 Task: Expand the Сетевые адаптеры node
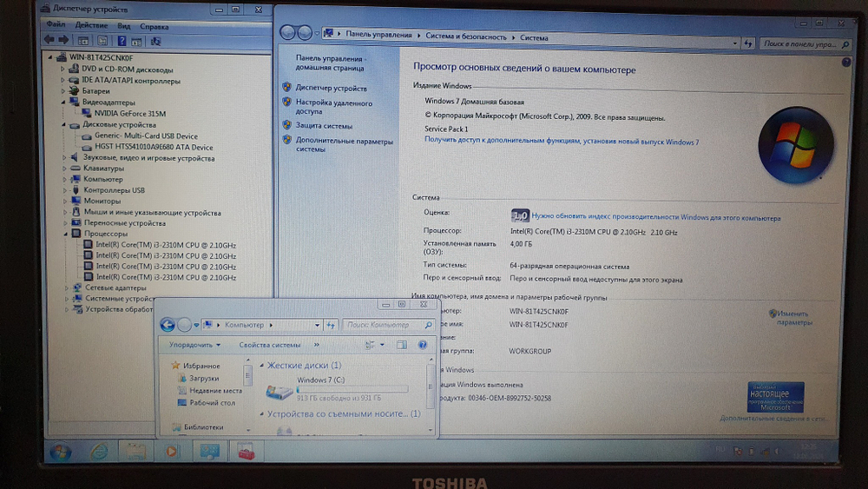(x=67, y=288)
